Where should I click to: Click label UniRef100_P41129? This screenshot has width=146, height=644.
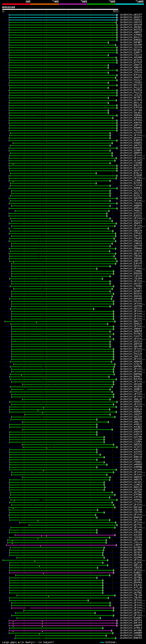pyautogui.click(x=131, y=93)
